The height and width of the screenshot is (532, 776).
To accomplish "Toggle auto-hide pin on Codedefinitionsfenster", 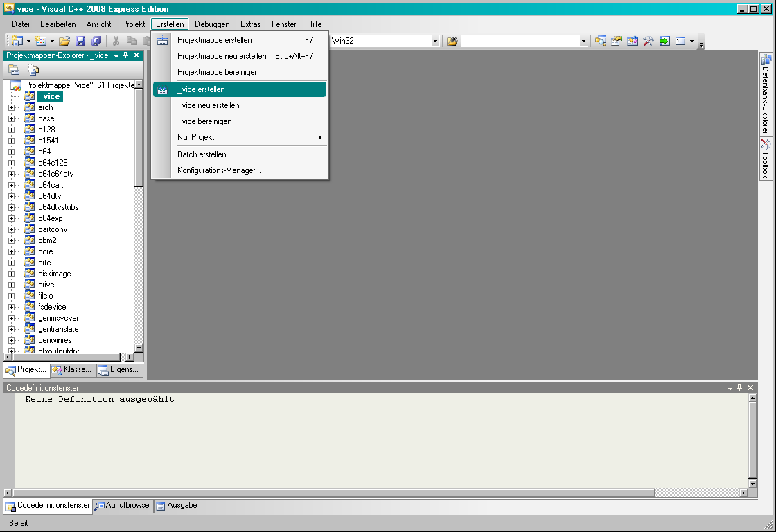I will (x=739, y=388).
